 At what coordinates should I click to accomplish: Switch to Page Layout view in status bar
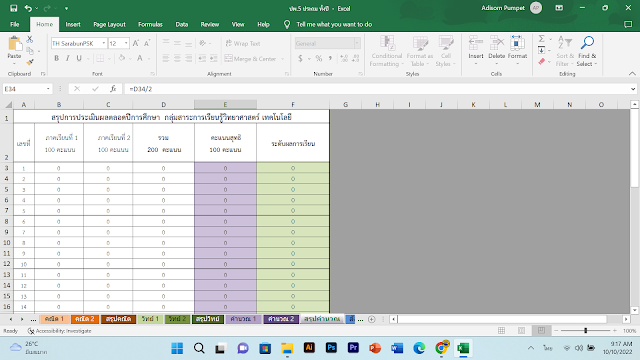coord(522,331)
